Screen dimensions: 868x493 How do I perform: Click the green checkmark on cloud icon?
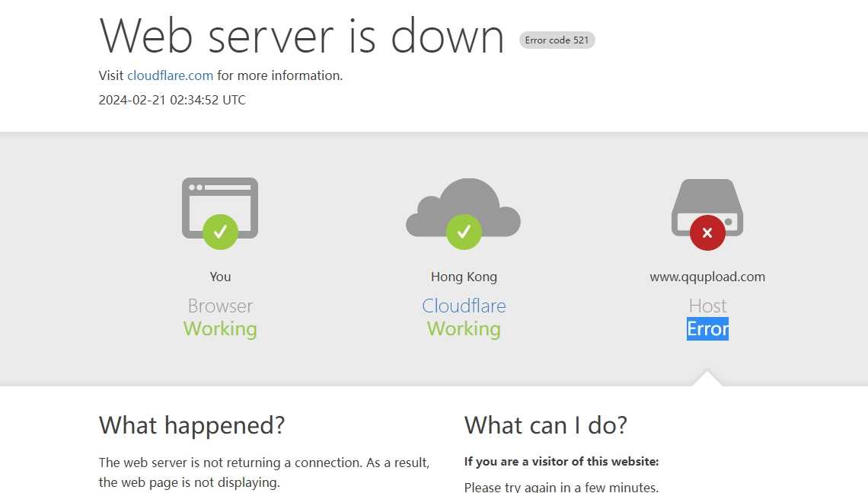tap(463, 232)
